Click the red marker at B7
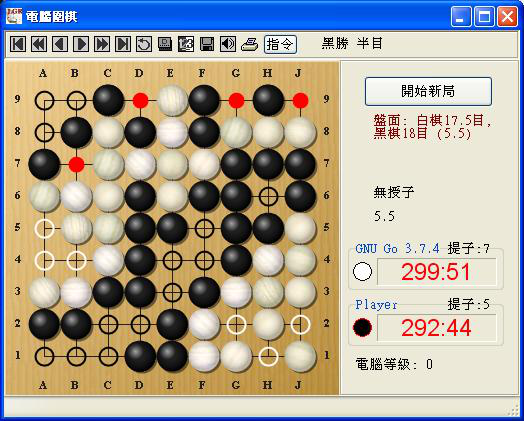Screen dimensions: 524x421 coord(76,164)
